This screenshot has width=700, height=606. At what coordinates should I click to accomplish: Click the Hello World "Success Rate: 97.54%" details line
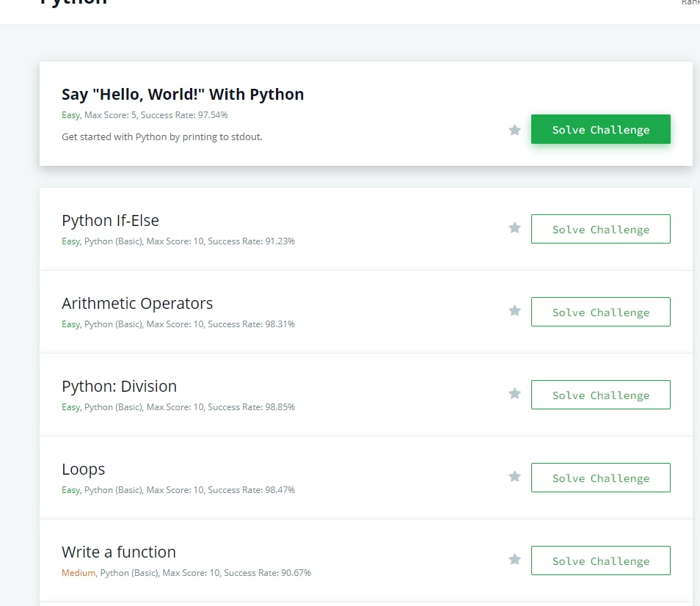pos(145,115)
